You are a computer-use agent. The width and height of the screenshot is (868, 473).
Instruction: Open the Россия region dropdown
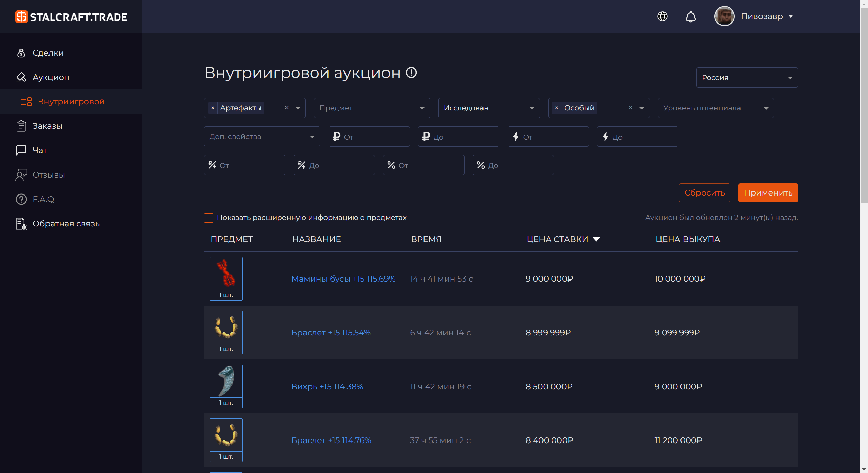747,78
